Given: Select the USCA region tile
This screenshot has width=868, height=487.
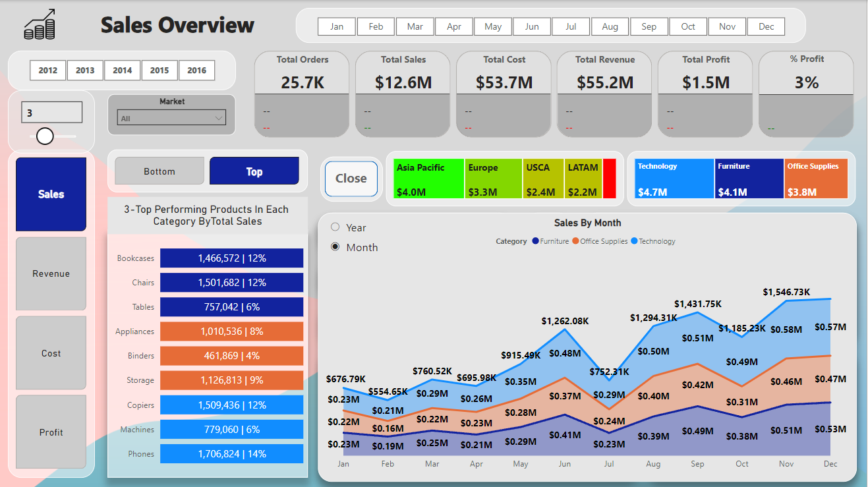Looking at the screenshot, I should click(x=543, y=178).
